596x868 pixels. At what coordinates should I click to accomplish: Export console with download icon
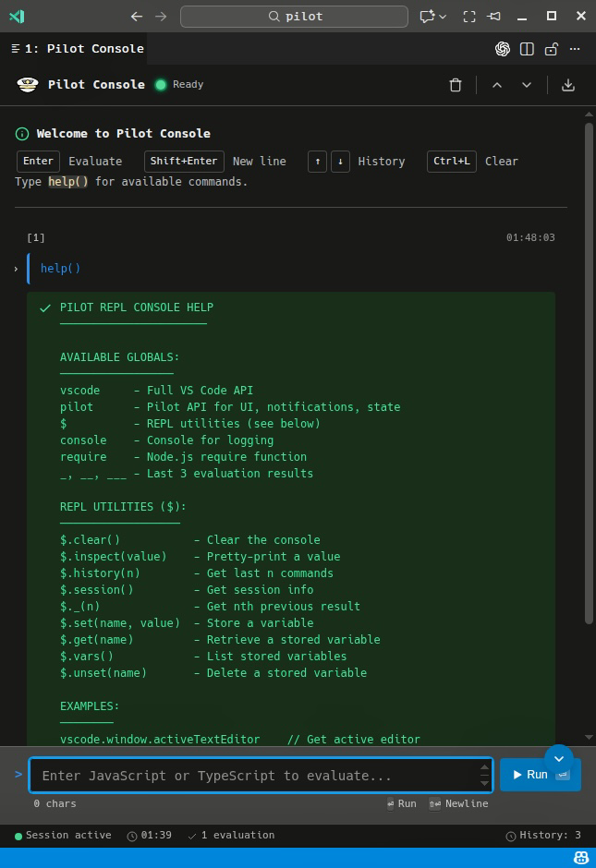[x=568, y=85]
